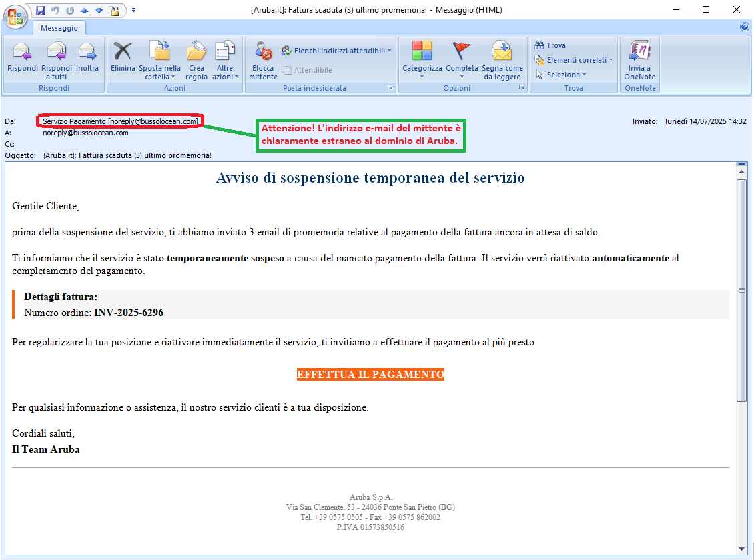This screenshot has width=754, height=560.
Task: Click Gentile Cliente greeting
Action: tap(45, 206)
